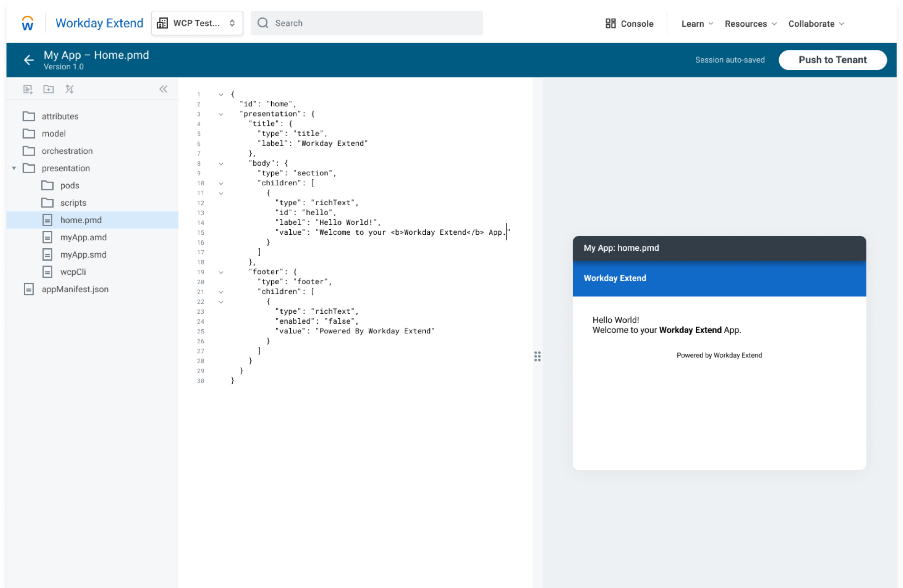Click the building icon in tenant selector

tap(162, 23)
